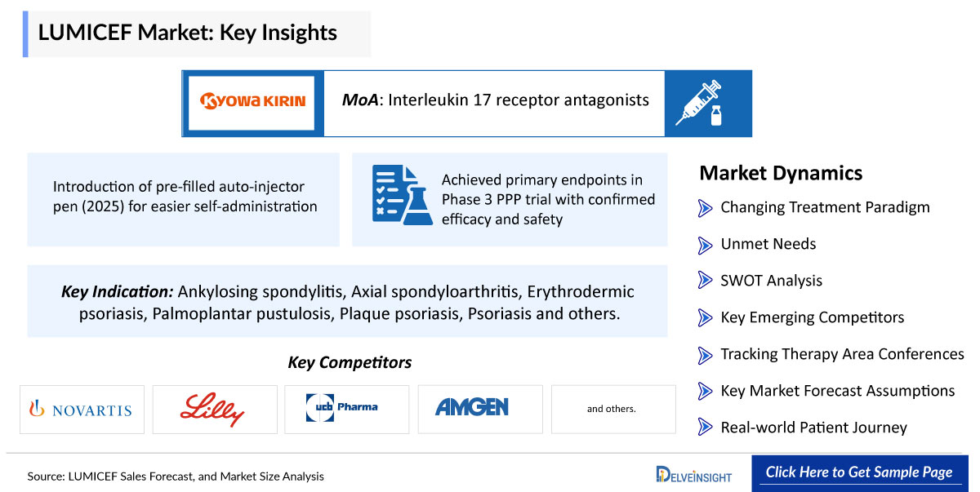Image resolution: width=980 pixels, height=492 pixels.
Task: Click Here to Get Sample Page button
Action: tap(859, 472)
